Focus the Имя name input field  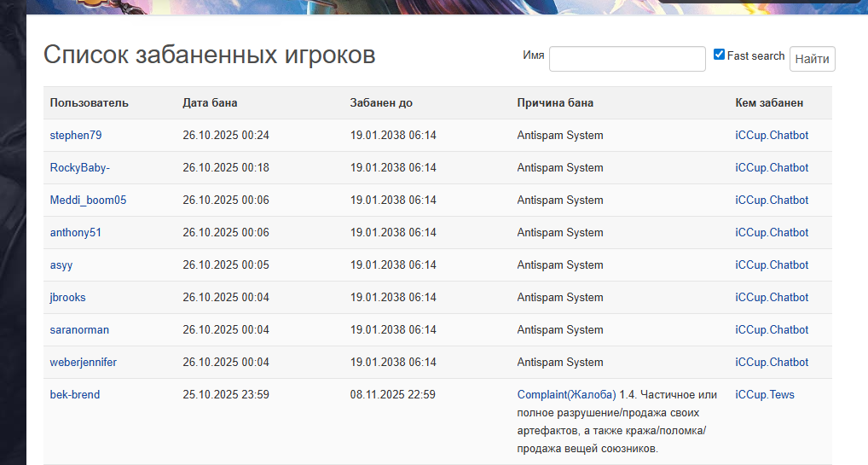click(628, 59)
